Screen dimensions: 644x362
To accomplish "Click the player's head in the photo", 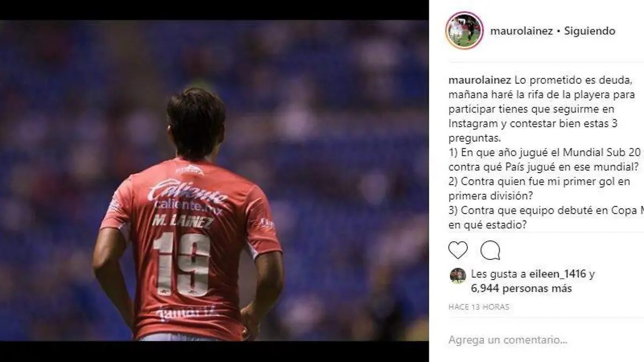I will coord(196,122).
